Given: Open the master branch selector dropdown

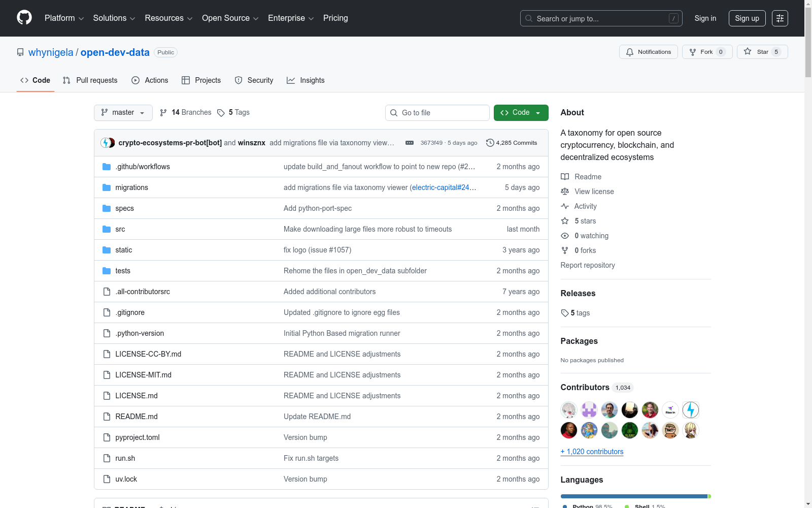Looking at the screenshot, I should [123, 113].
